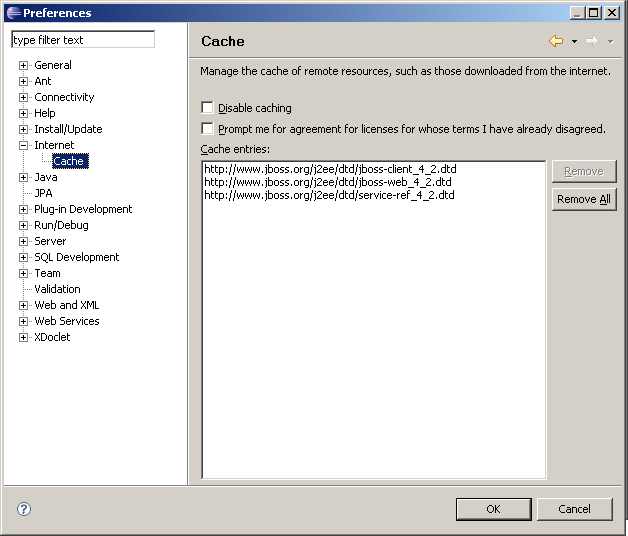Select the Server category

[50, 241]
